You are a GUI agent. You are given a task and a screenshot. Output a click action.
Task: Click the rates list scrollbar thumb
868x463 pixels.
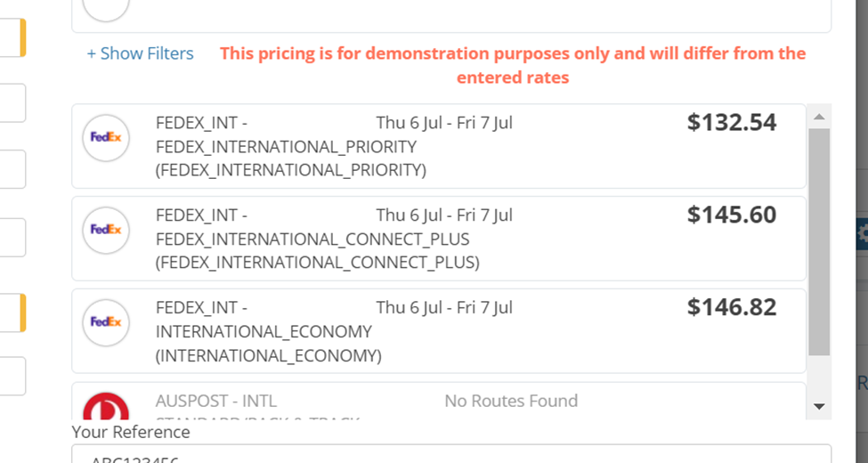coord(819,240)
